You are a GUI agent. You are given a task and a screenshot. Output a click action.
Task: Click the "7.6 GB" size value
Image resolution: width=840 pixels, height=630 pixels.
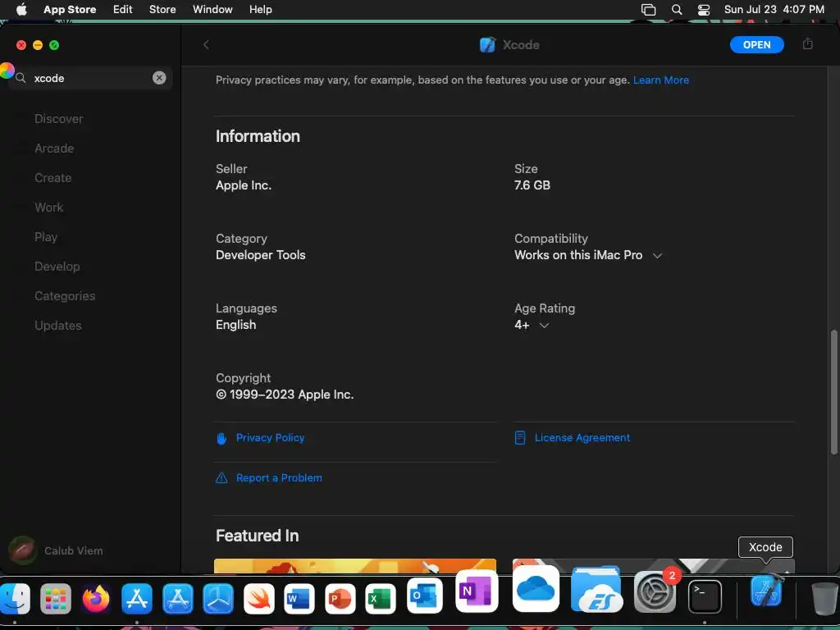point(532,185)
